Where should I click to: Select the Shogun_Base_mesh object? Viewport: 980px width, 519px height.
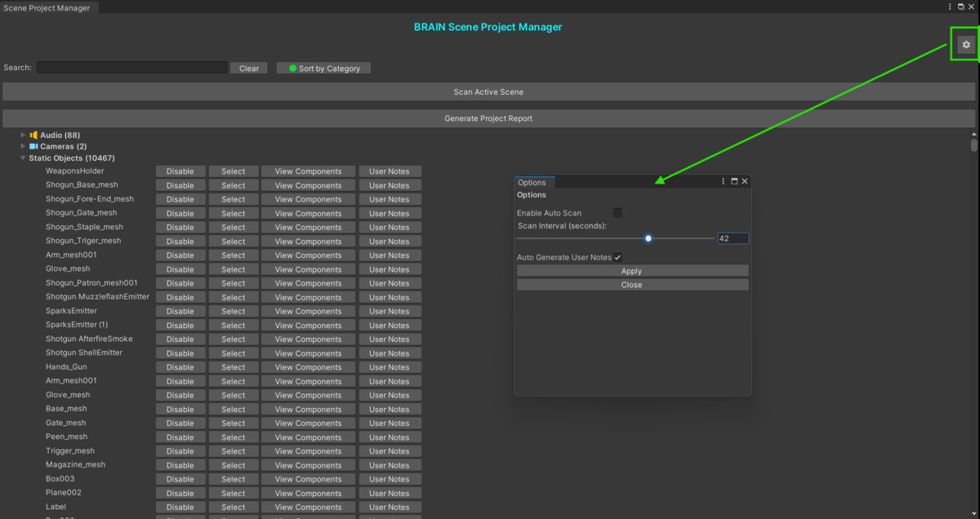[x=233, y=185]
